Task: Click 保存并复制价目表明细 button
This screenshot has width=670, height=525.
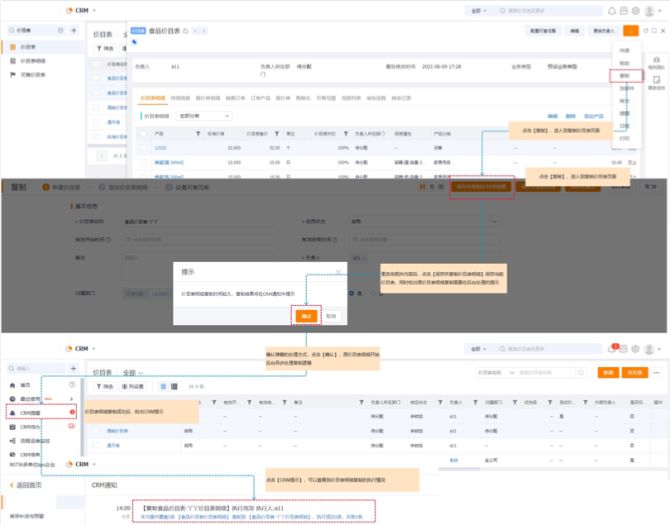Action: 481,186
